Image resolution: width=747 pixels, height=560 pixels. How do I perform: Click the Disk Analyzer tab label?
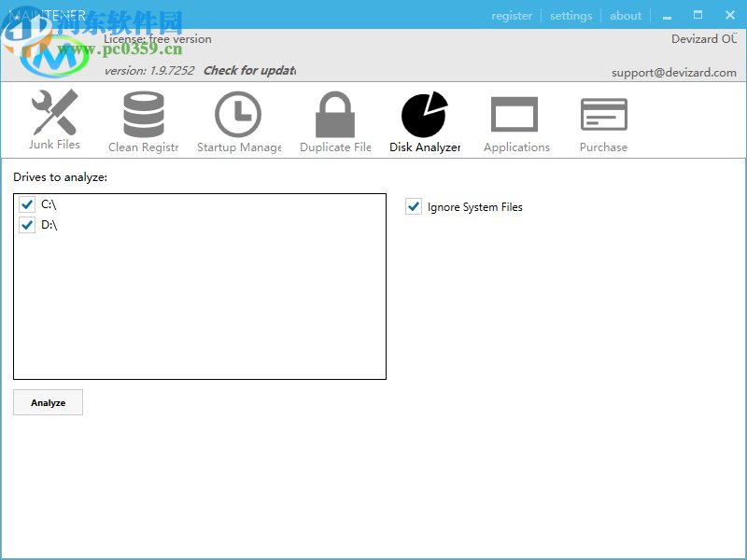pos(425,147)
